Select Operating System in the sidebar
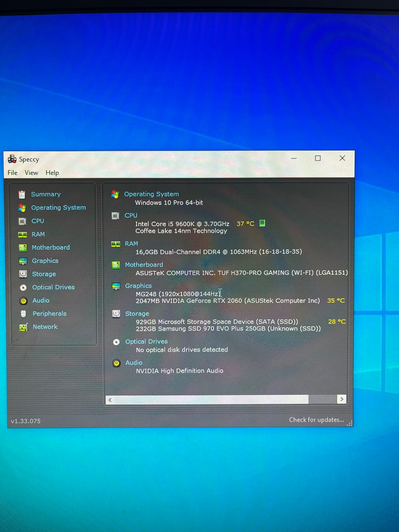Image resolution: width=399 pixels, height=532 pixels. (59, 207)
